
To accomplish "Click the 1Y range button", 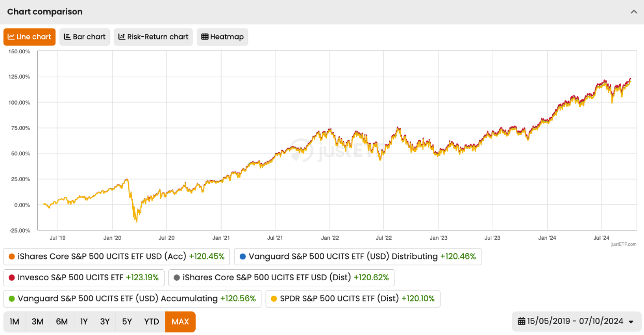I will pos(84,322).
